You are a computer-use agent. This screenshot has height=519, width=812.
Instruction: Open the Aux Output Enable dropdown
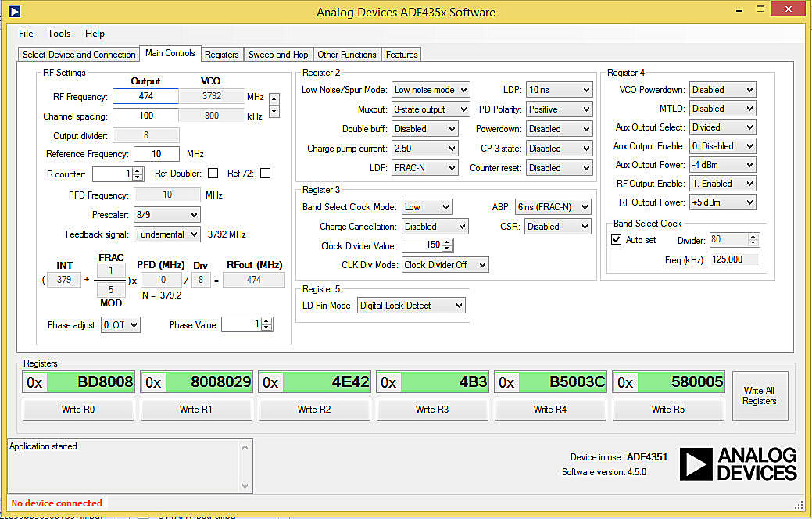[x=722, y=146]
